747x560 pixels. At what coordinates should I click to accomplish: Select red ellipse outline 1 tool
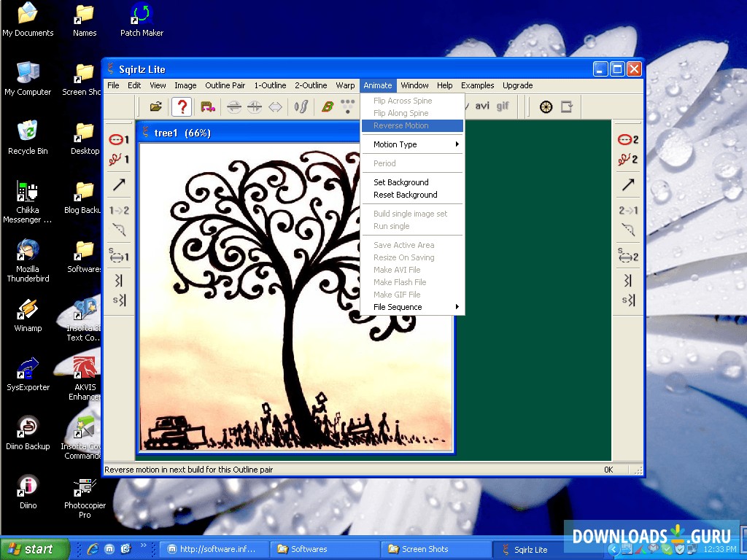[x=119, y=139]
